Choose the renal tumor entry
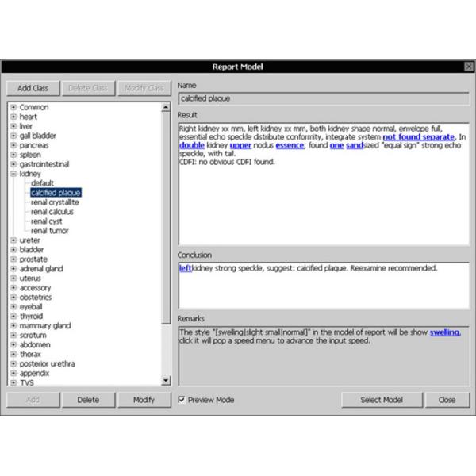The width and height of the screenshot is (476, 476). (51, 231)
